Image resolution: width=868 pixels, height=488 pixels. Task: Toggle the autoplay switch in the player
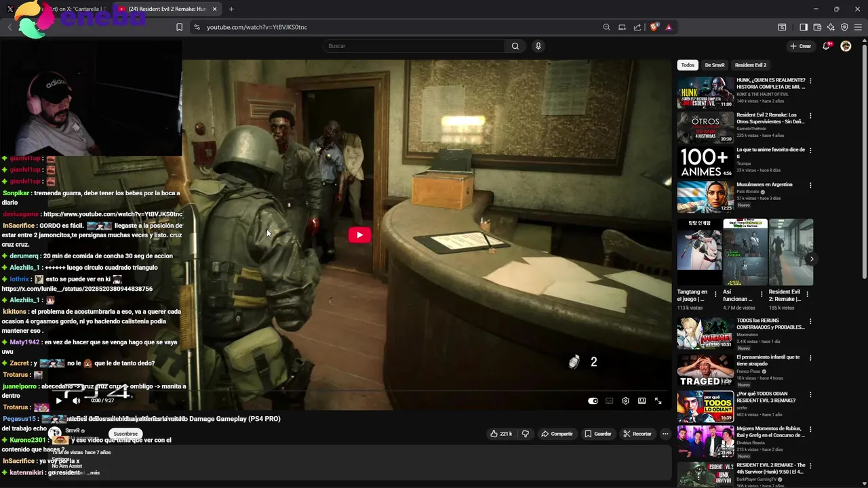[x=593, y=401]
